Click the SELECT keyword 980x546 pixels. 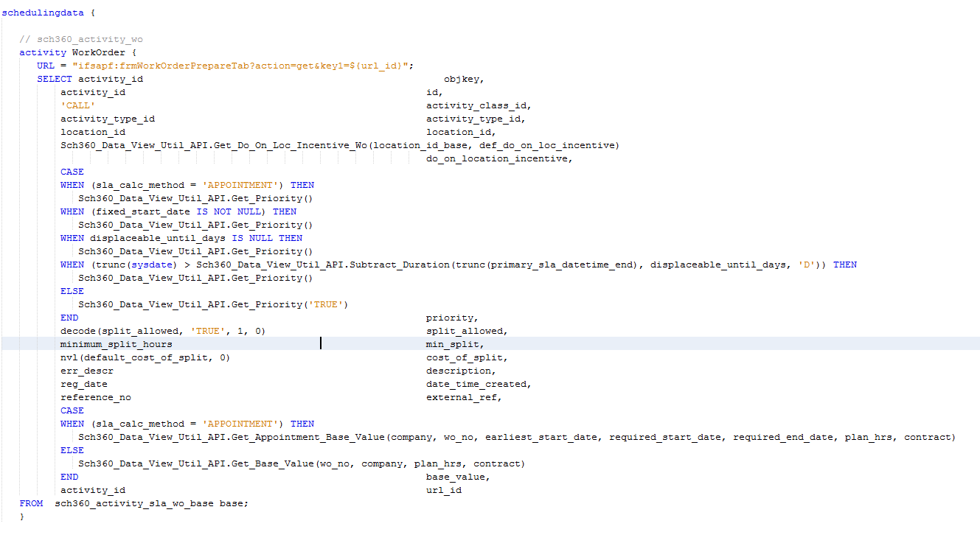pyautogui.click(x=55, y=79)
